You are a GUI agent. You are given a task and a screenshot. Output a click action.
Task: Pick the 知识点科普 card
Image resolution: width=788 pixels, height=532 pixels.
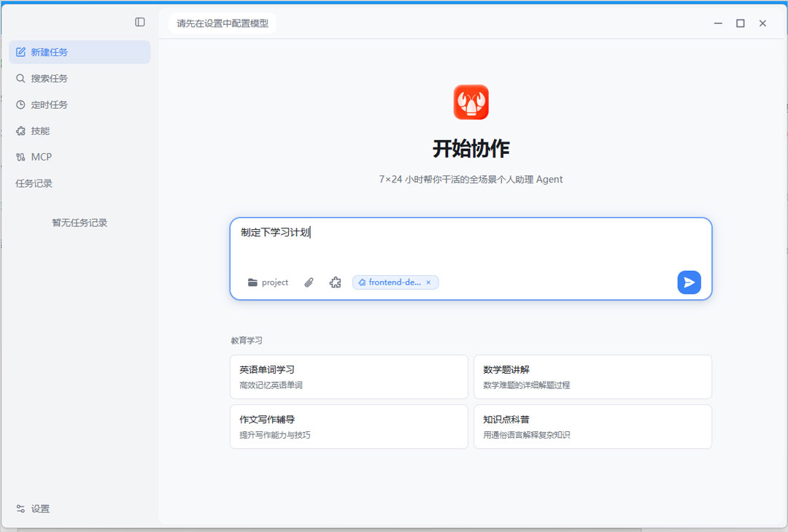click(x=592, y=426)
